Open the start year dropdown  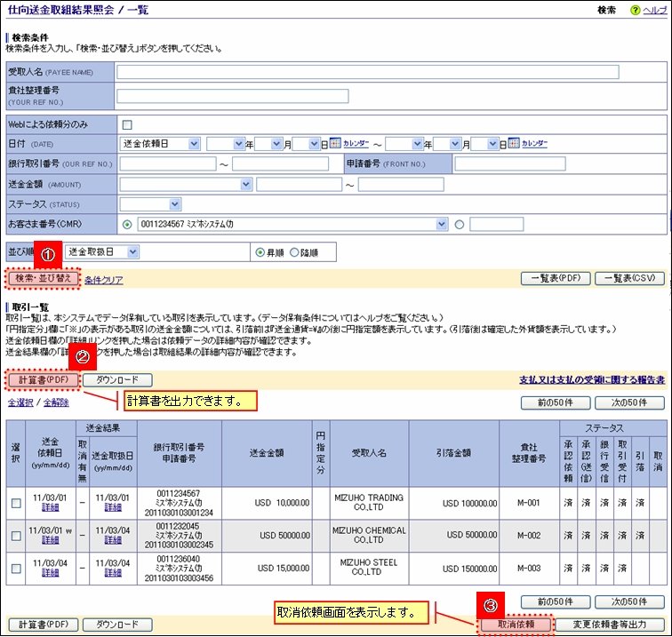pyautogui.click(x=226, y=144)
